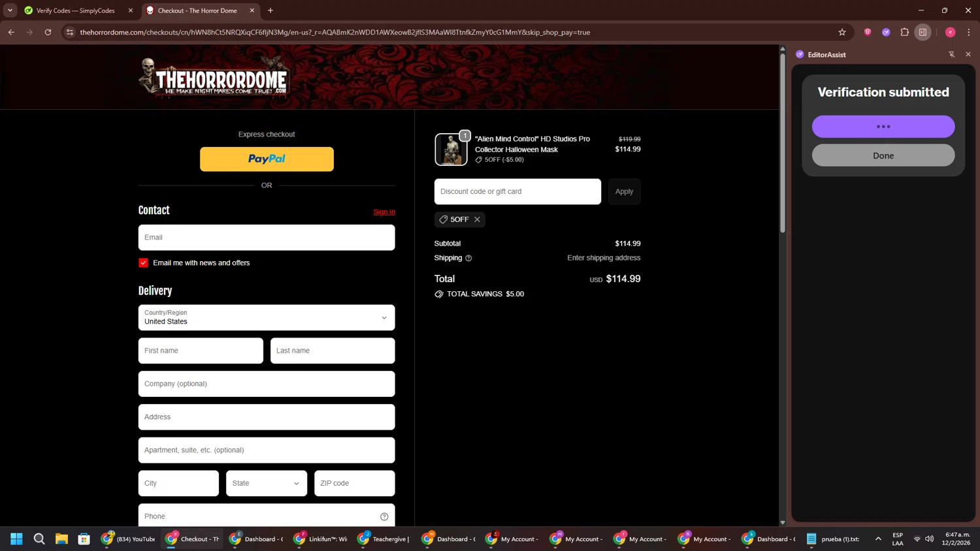Click the ESP LAA language indicator
Viewport: 980px width, 551px height.
898,539
